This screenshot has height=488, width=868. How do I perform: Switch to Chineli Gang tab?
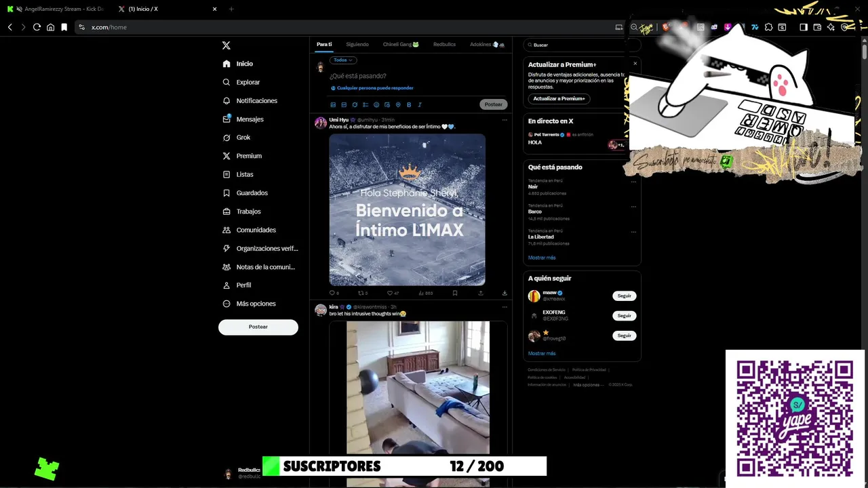[x=401, y=45]
